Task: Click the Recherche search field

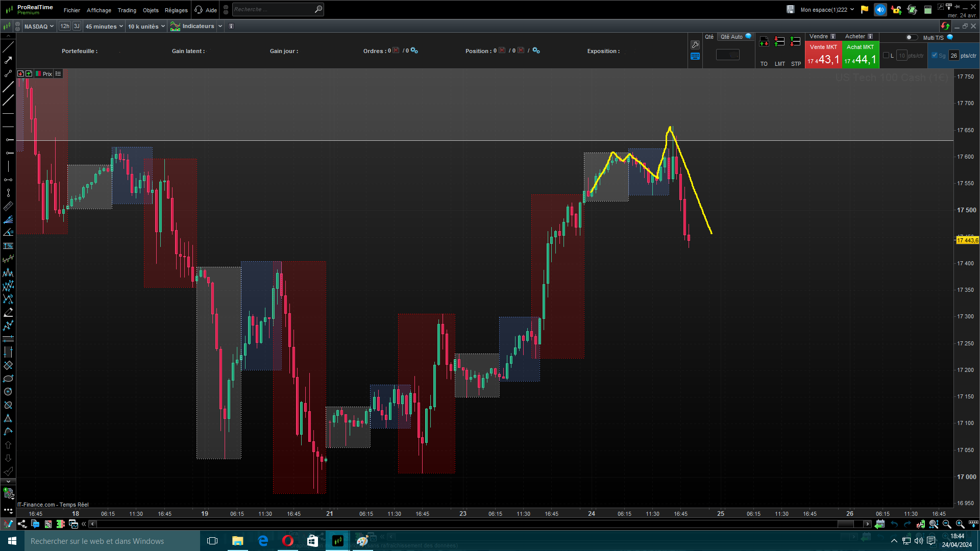Action: tap(273, 9)
